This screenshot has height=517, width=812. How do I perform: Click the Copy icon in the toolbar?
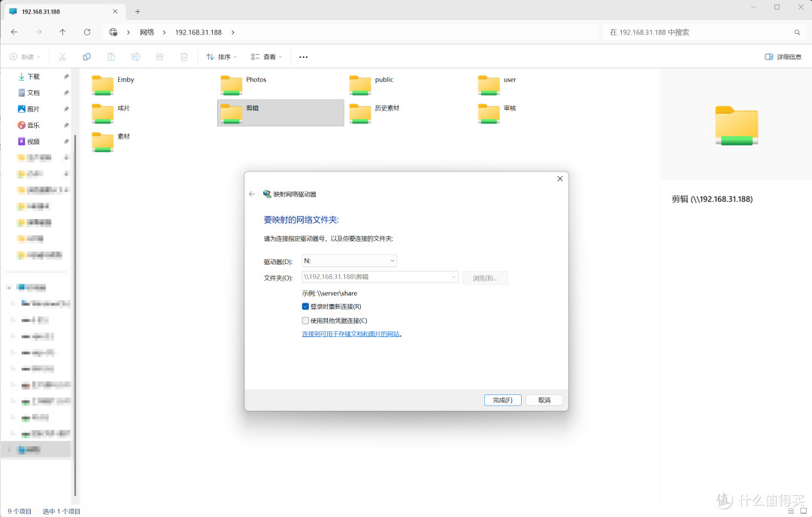86,57
